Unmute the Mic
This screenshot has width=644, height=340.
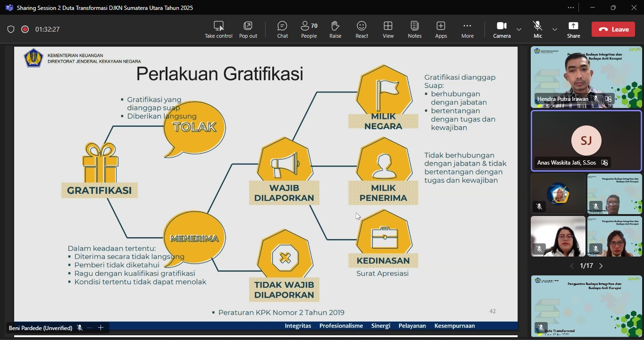point(537,29)
